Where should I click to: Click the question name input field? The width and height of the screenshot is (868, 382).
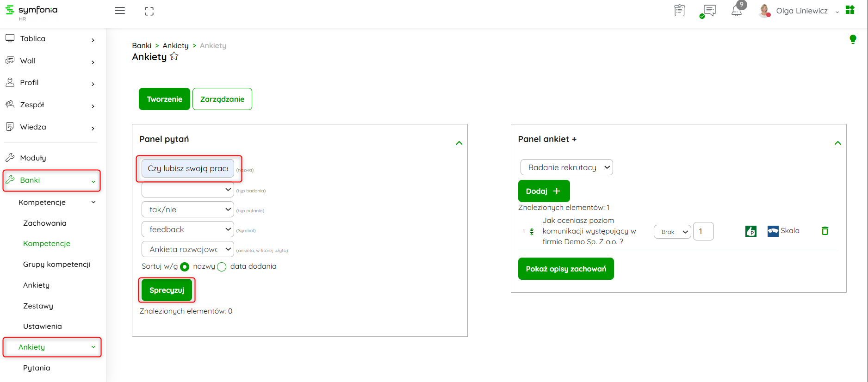(187, 168)
